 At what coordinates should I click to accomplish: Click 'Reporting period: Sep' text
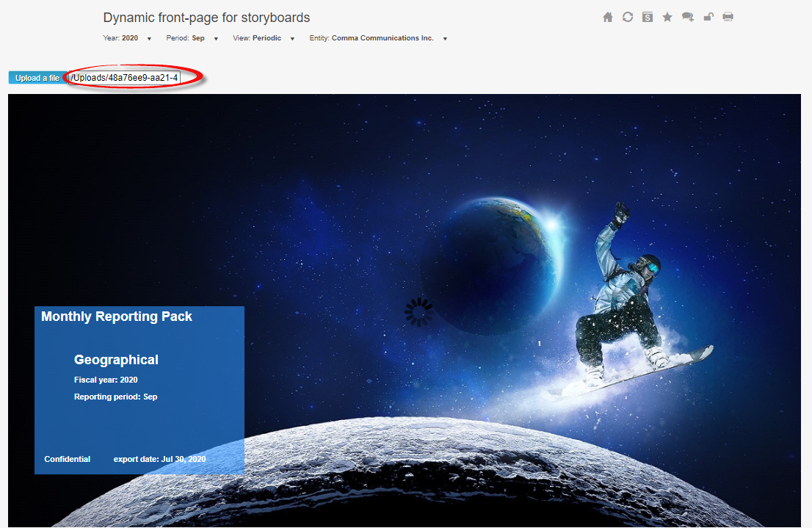[115, 397]
